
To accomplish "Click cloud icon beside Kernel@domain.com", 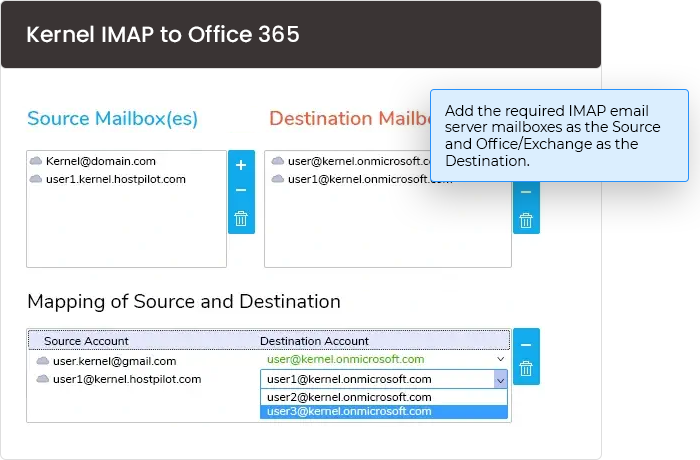I will point(36,161).
